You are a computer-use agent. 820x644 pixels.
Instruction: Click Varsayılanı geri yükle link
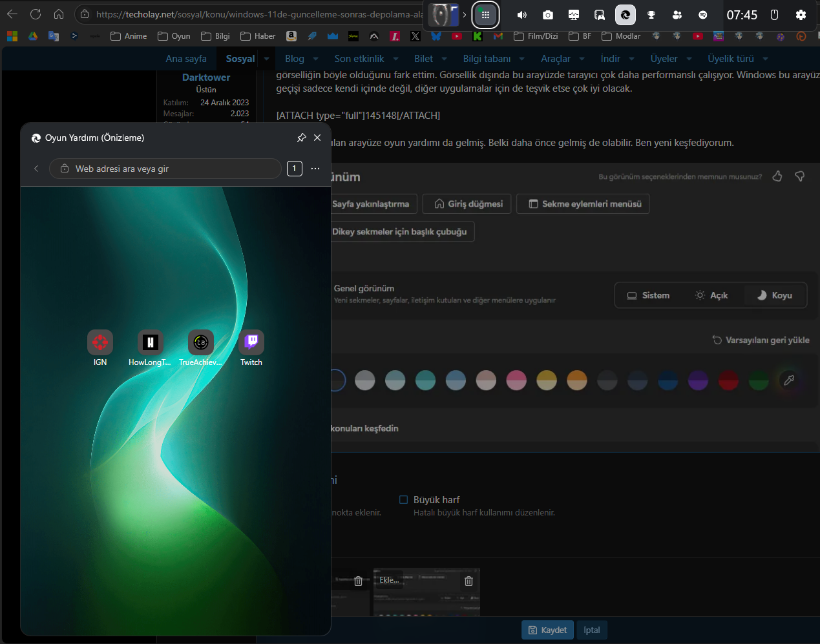tap(761, 340)
